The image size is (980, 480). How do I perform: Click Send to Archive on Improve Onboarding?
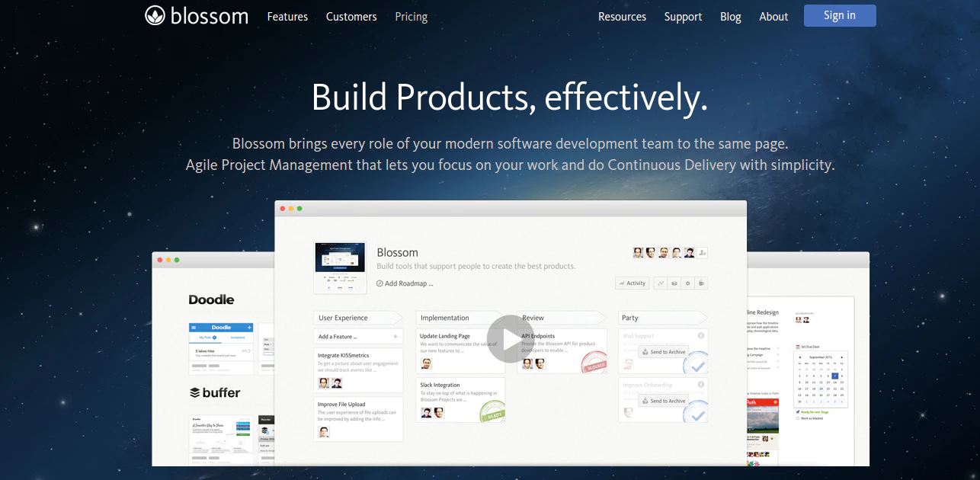664,401
